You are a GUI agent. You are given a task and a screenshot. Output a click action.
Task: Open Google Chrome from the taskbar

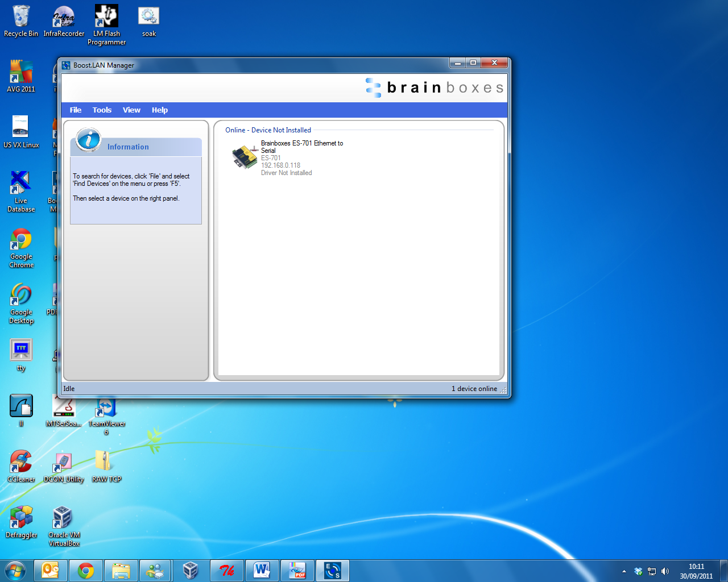point(86,571)
